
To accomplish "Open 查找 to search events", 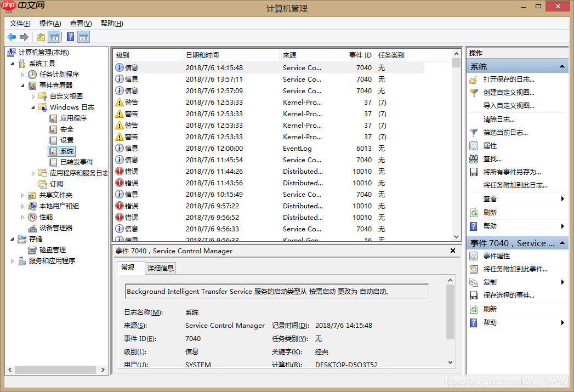I will click(490, 158).
